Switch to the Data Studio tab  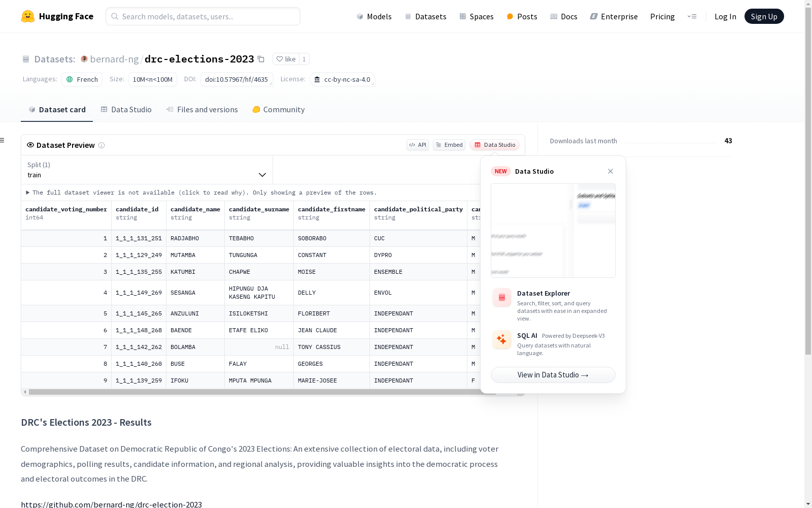[x=126, y=110]
